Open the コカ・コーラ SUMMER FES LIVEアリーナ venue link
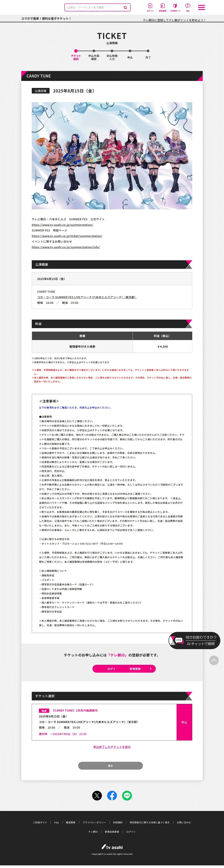The width and height of the screenshot is (224, 868). point(87,297)
